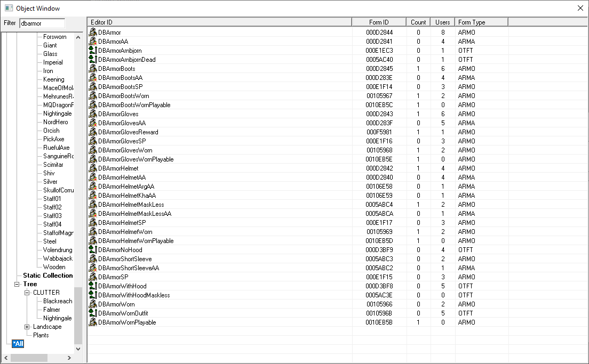Click the icon next to DBArmorGlovesReward
The image size is (589, 364).
(x=93, y=132)
